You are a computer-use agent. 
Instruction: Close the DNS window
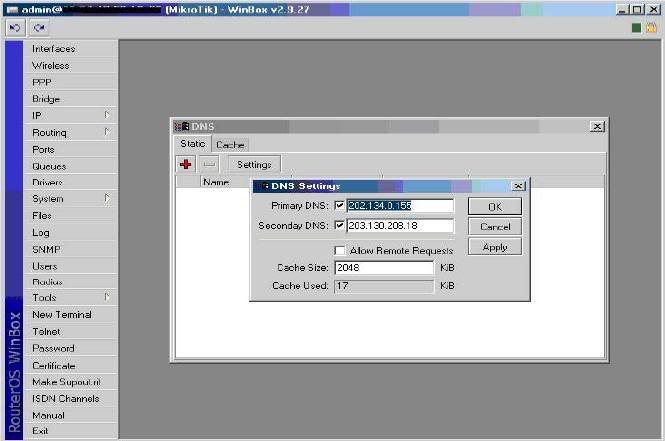coord(597,126)
